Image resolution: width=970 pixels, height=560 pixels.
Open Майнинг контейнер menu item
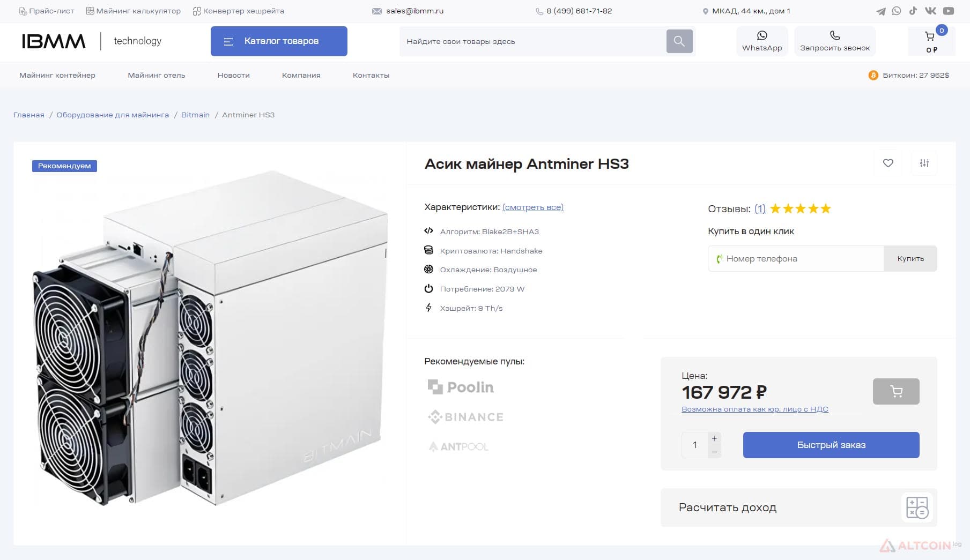click(57, 75)
